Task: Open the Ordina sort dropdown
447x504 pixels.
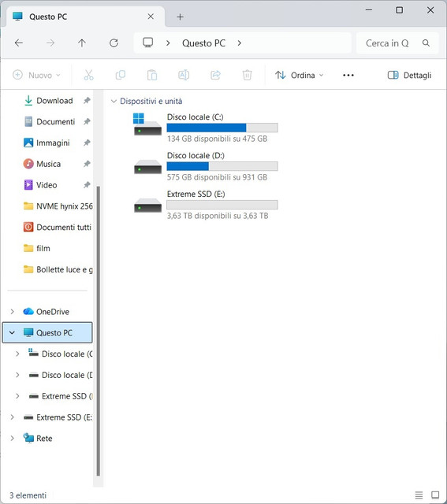Action: 299,76
